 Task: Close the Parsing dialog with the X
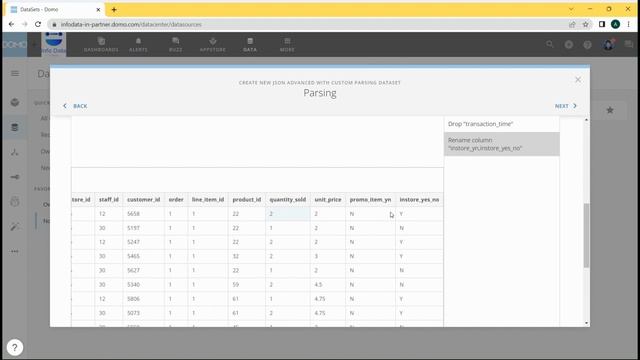(578, 80)
